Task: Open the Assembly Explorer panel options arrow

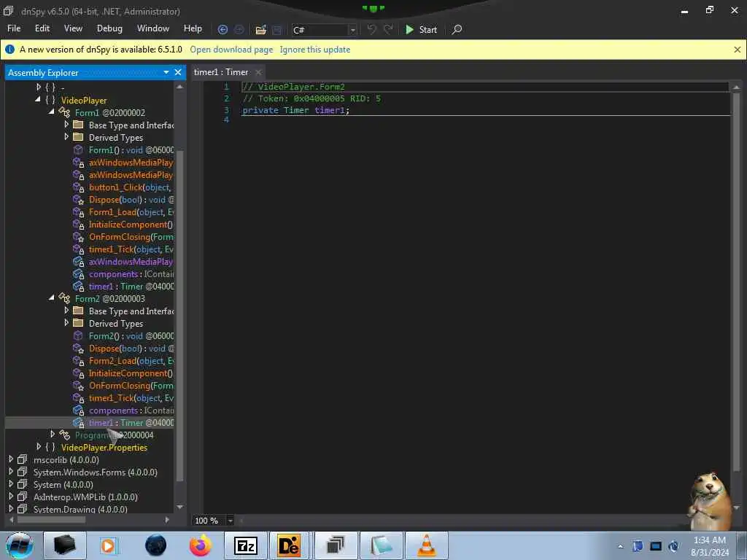Action: pos(166,72)
